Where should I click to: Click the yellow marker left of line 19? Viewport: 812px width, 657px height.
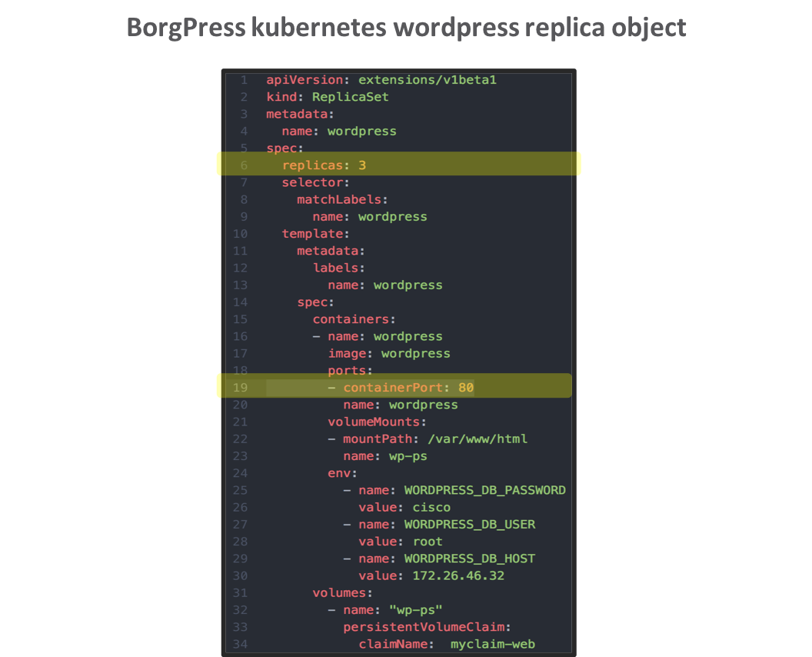click(x=218, y=386)
